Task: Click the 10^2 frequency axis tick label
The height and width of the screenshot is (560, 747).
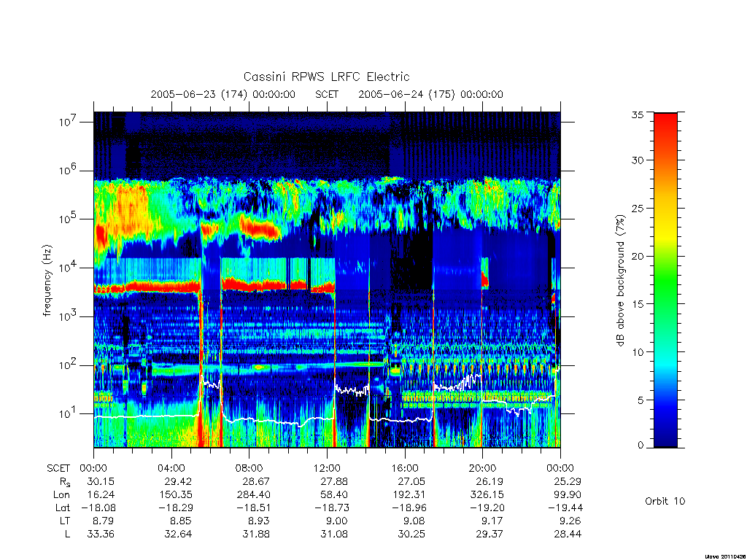Action: 68,365
